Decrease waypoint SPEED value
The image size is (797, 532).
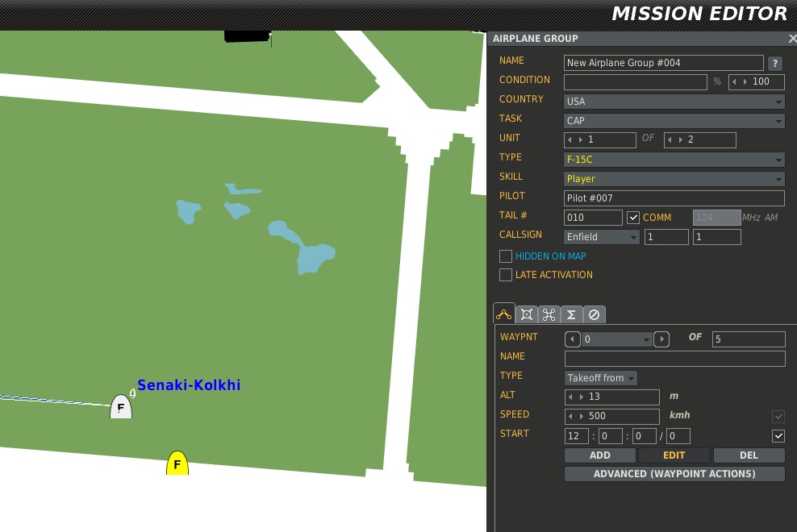point(570,416)
